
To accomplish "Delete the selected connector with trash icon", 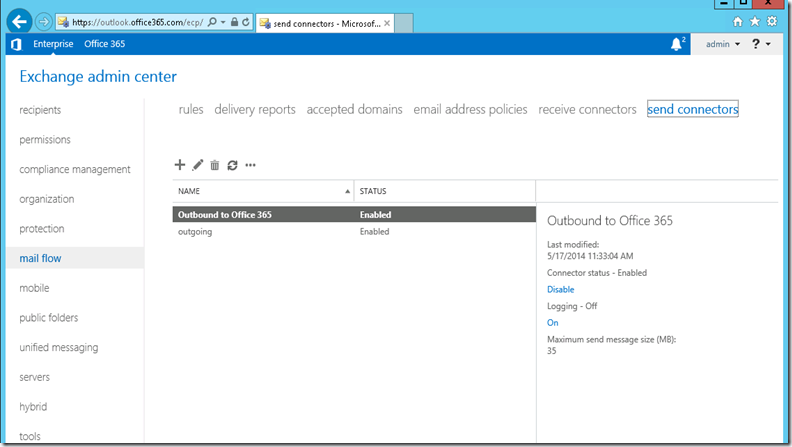I will (215, 165).
